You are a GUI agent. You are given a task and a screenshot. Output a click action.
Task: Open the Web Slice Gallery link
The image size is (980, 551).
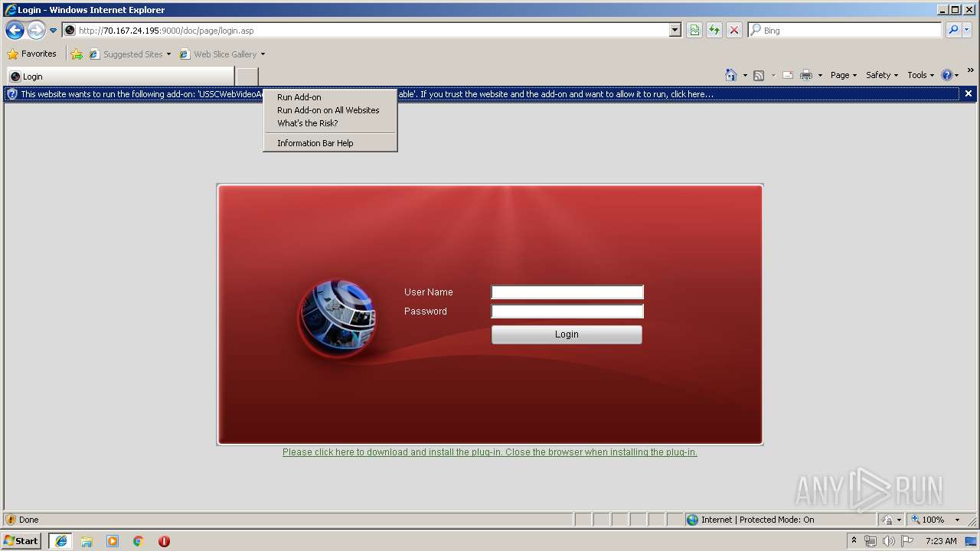pos(222,54)
